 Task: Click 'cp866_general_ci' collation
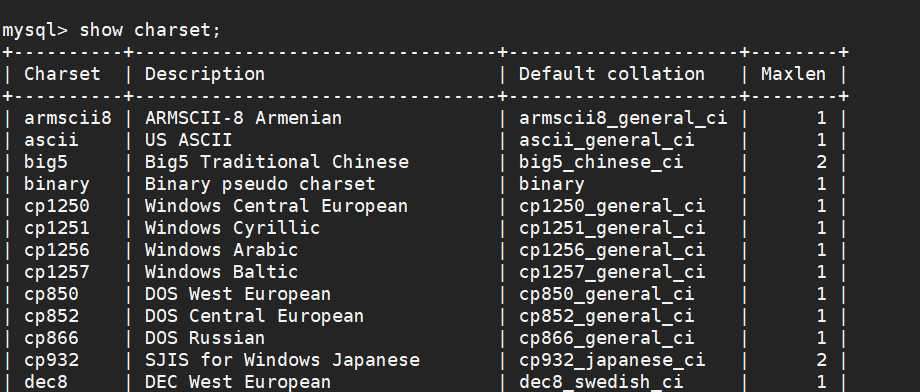click(x=607, y=338)
